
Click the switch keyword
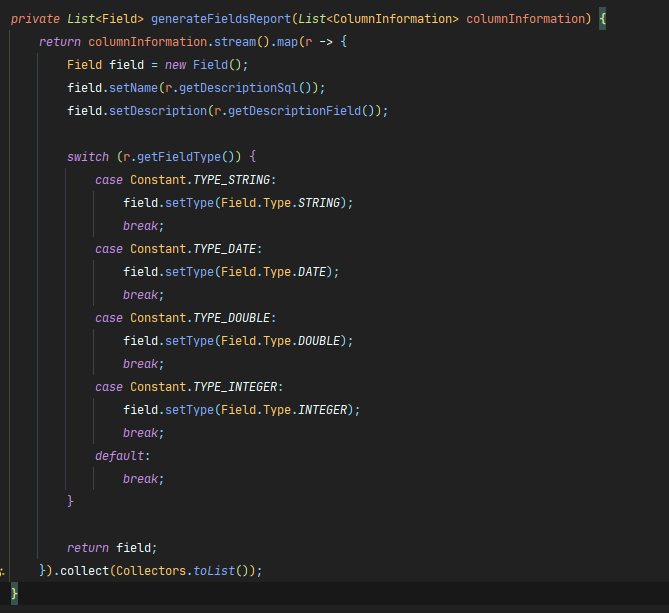click(88, 157)
